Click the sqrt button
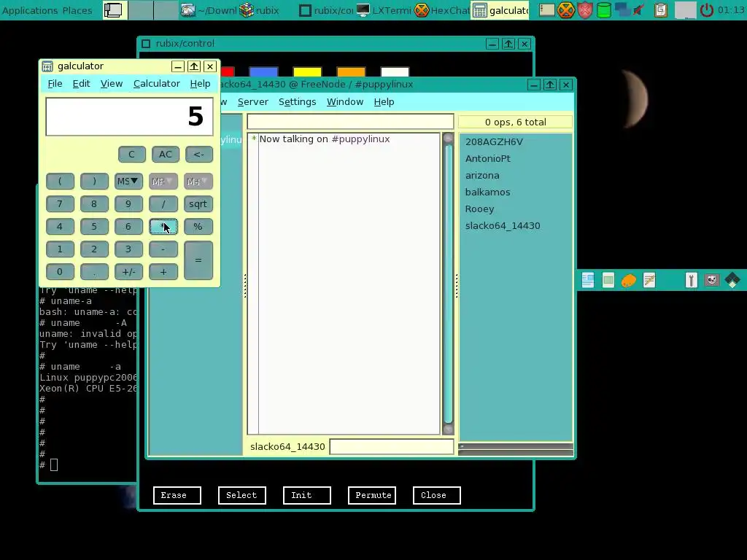 pos(198,204)
